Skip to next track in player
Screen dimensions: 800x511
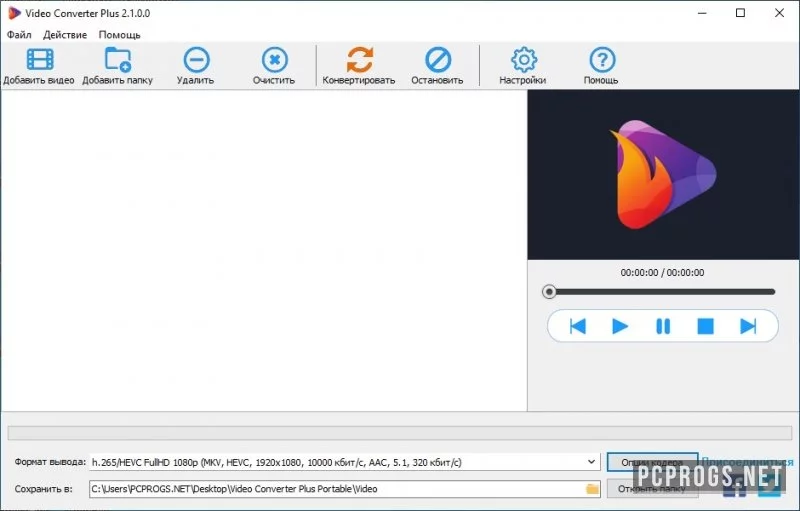[x=748, y=326]
